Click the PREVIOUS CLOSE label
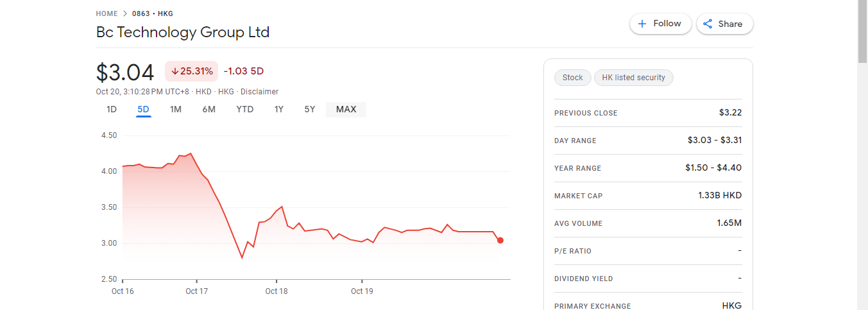Viewport: 868px width, 310px height. (586, 113)
